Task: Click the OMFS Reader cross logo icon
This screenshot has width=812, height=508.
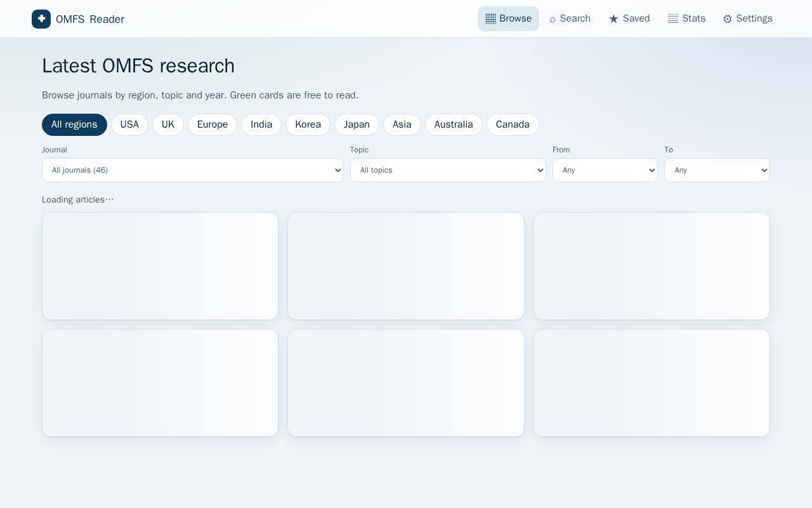Action: (x=41, y=19)
